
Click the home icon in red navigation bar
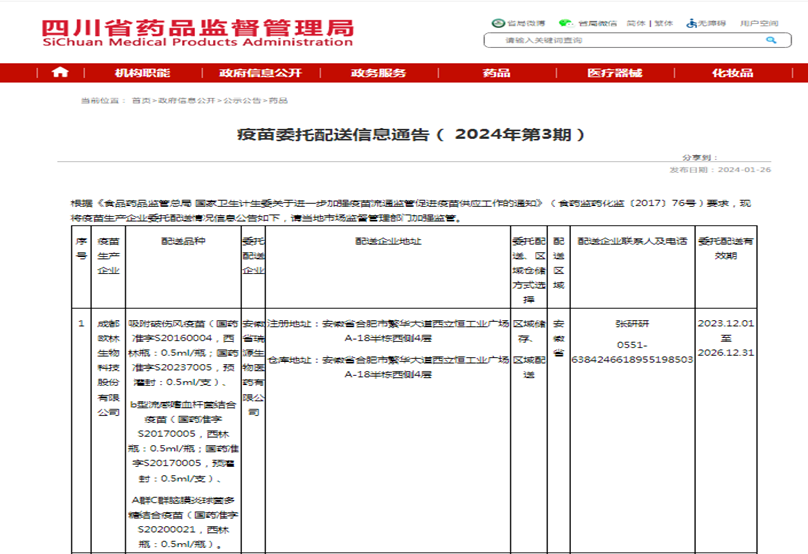pyautogui.click(x=60, y=73)
